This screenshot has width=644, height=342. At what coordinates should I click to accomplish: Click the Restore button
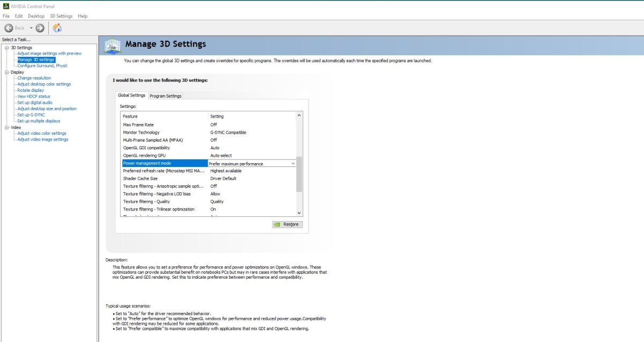point(287,224)
